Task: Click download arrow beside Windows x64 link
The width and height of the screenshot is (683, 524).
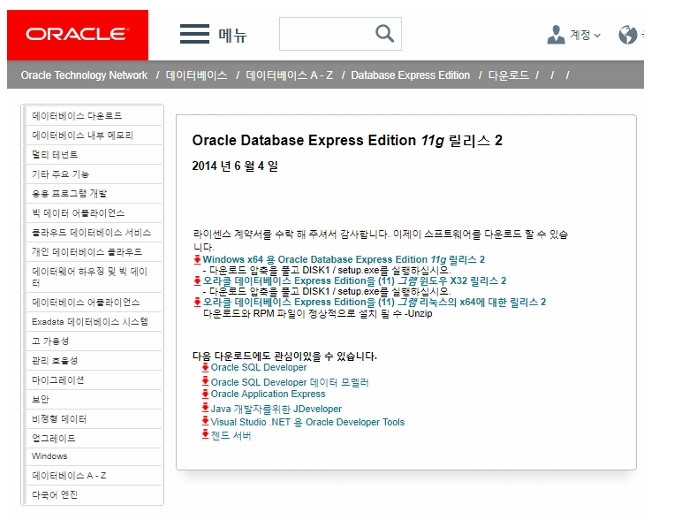Action: (x=197, y=260)
